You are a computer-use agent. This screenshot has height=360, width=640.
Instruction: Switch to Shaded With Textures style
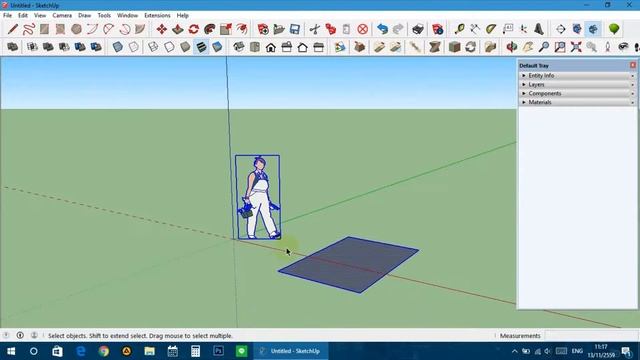pyautogui.click(x=201, y=47)
